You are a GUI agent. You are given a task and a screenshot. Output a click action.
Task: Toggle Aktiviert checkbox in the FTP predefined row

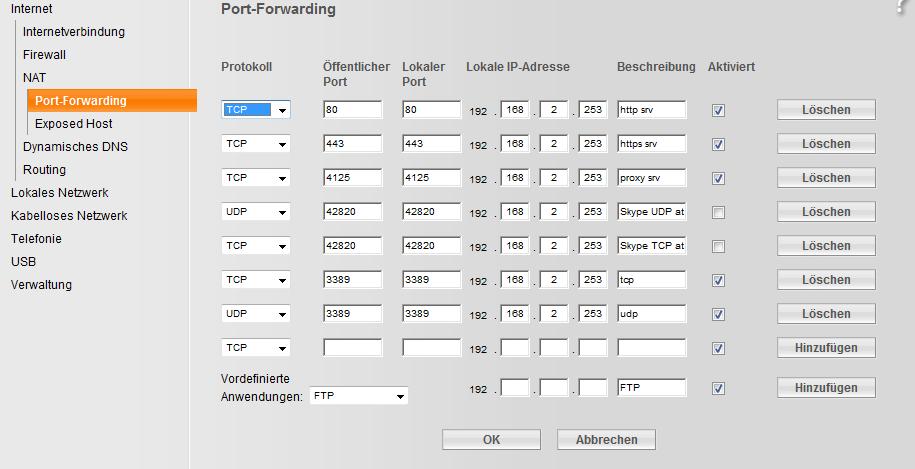pos(718,388)
